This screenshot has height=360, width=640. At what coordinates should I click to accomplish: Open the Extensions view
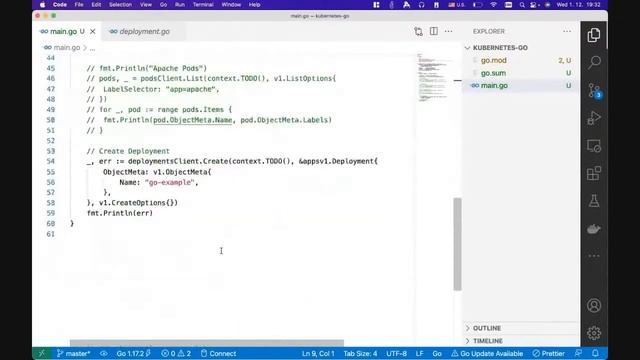point(594,173)
